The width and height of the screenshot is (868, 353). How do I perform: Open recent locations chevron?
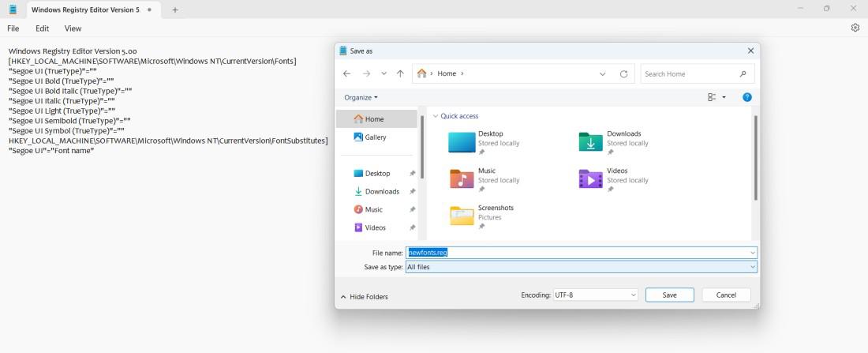[x=383, y=73]
